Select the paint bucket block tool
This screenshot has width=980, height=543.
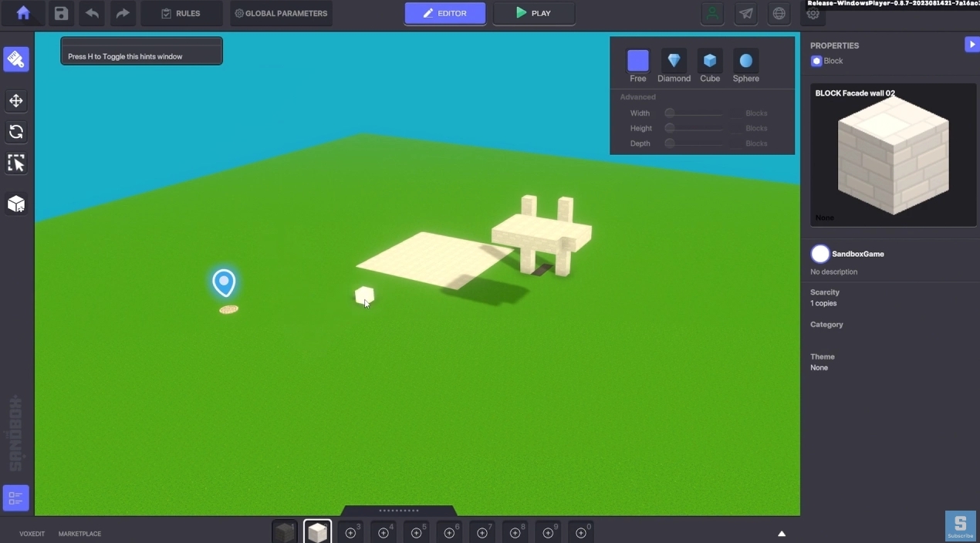[16, 59]
